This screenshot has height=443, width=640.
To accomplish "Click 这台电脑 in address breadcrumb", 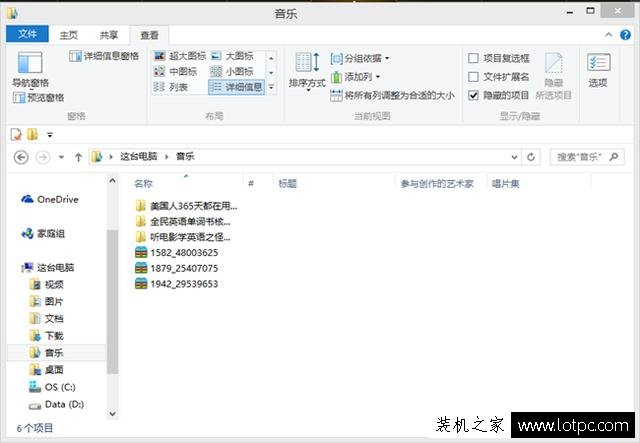I will pos(139,156).
